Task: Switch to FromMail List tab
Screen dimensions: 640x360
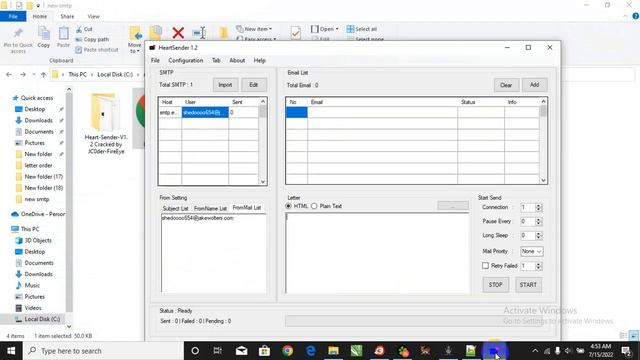Action: coord(247,208)
